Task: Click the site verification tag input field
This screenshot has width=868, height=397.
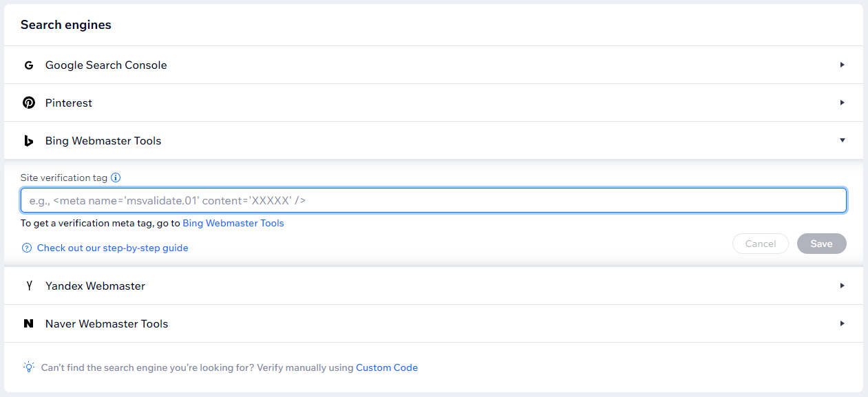Action: tap(433, 200)
